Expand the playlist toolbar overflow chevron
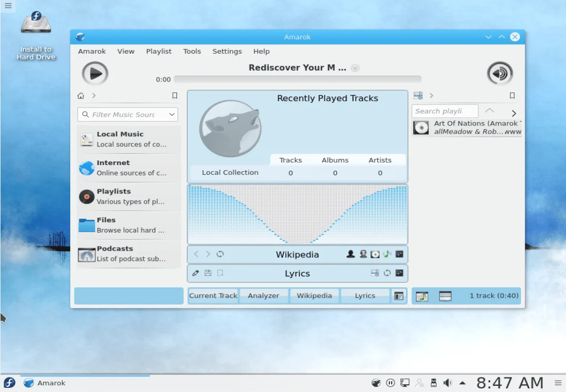The width and height of the screenshot is (566, 392). click(x=514, y=113)
